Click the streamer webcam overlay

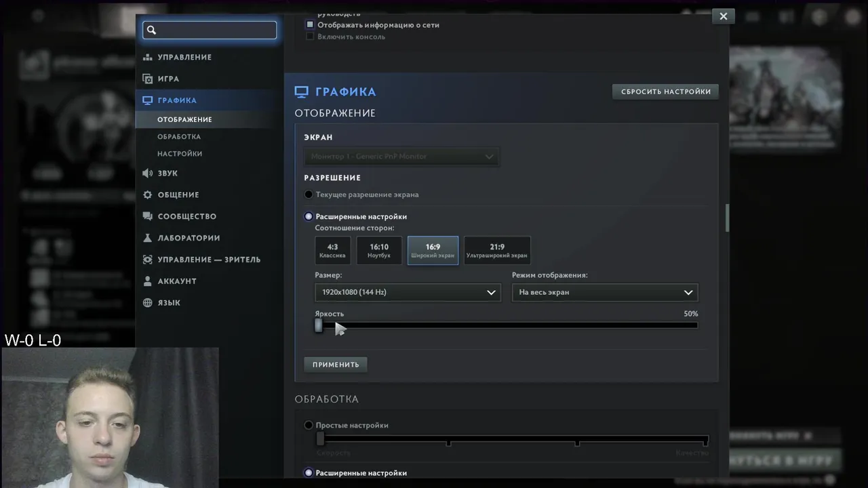(110, 418)
